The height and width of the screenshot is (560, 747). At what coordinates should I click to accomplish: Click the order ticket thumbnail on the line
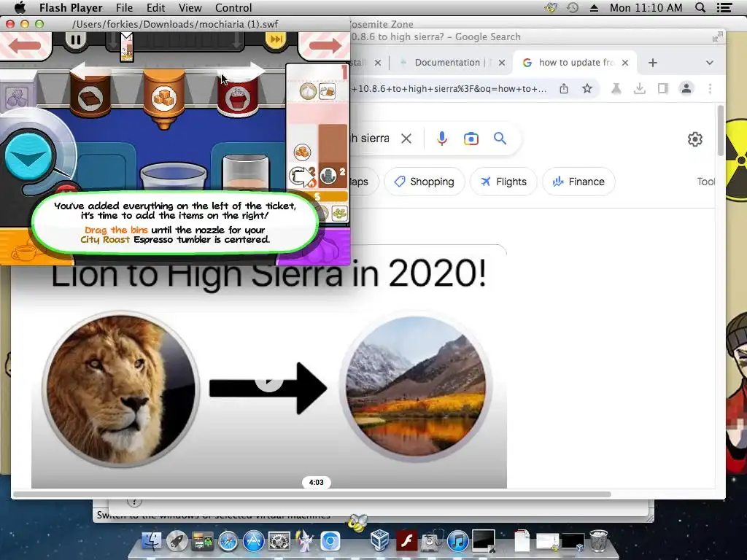(x=127, y=47)
